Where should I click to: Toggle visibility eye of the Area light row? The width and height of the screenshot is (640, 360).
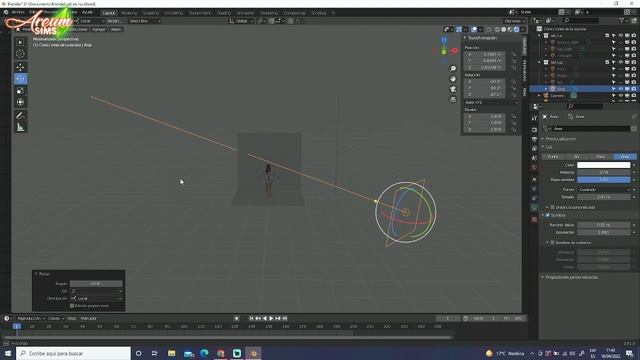click(621, 89)
